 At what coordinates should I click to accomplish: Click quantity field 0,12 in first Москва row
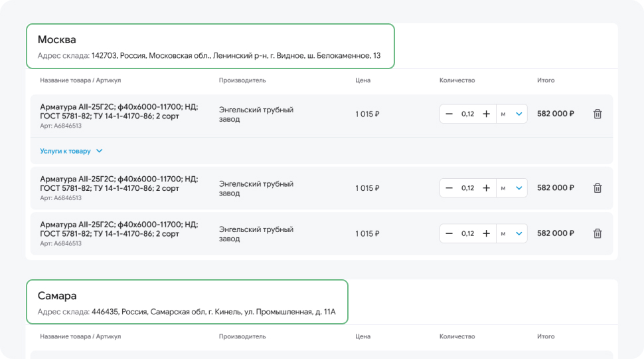pyautogui.click(x=467, y=114)
